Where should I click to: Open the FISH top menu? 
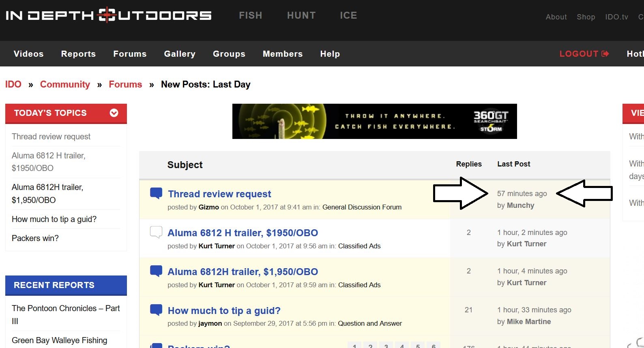251,15
